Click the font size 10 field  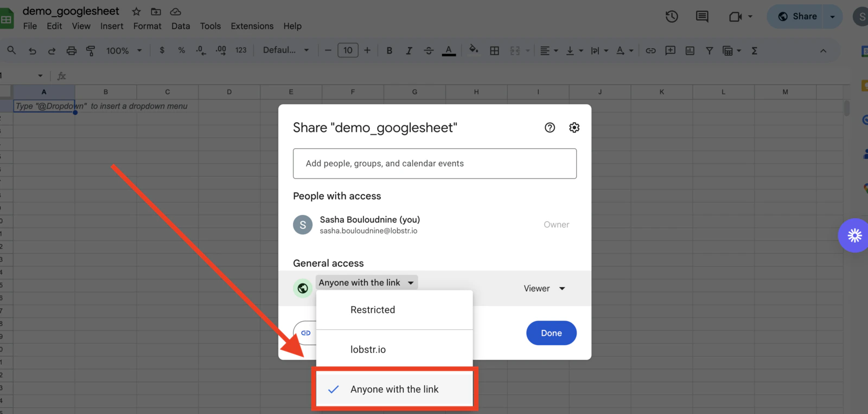(348, 50)
